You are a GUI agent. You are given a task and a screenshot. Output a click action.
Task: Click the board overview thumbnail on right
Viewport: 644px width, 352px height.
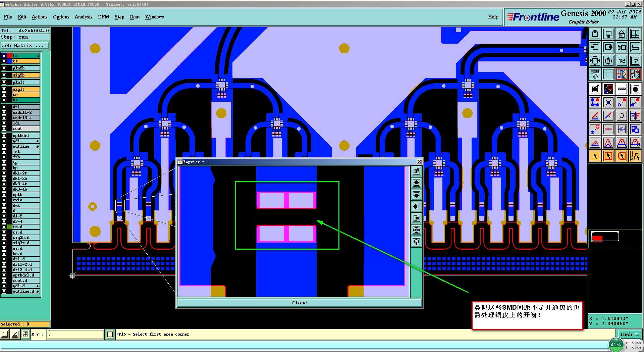coord(605,237)
